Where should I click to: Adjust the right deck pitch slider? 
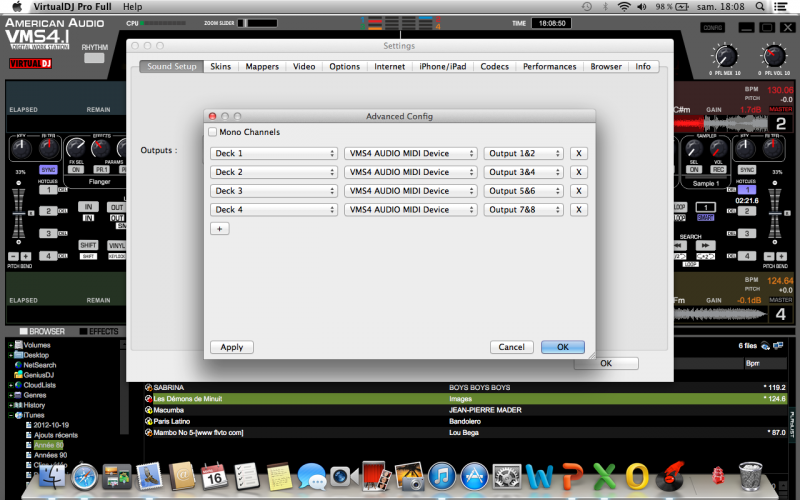(x=775, y=213)
